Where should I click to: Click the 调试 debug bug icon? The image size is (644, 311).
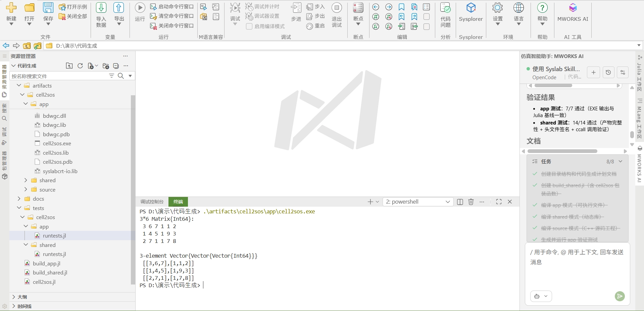235,7
